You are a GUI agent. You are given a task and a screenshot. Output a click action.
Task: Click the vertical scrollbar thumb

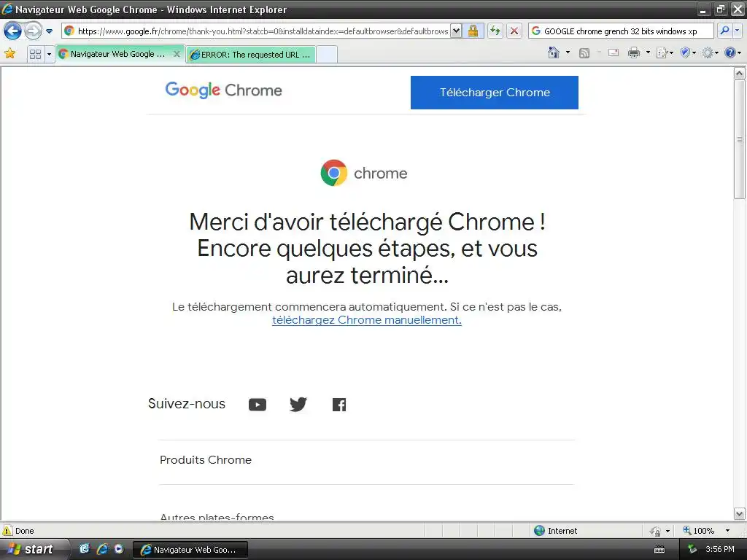coord(739,139)
